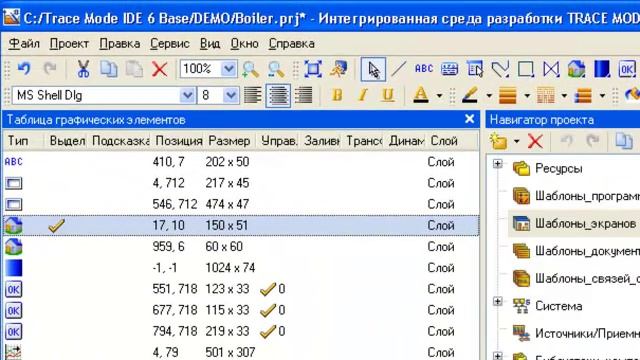Open the Справка menu
The width and height of the screenshot is (640, 360).
pyautogui.click(x=291, y=44)
